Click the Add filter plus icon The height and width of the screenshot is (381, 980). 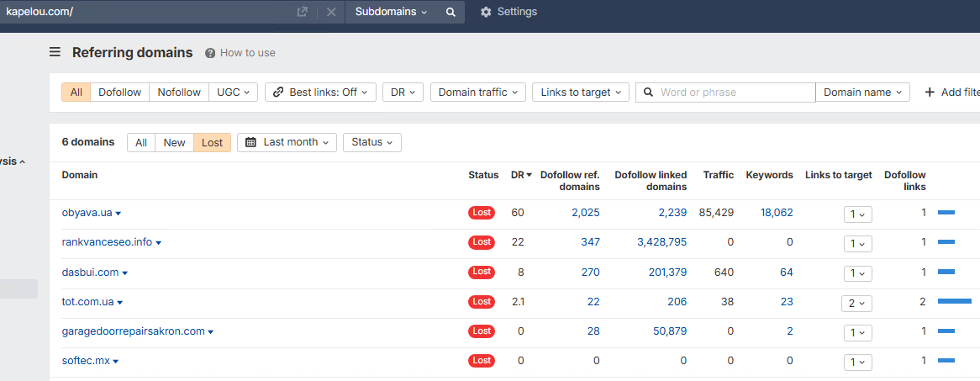(930, 93)
